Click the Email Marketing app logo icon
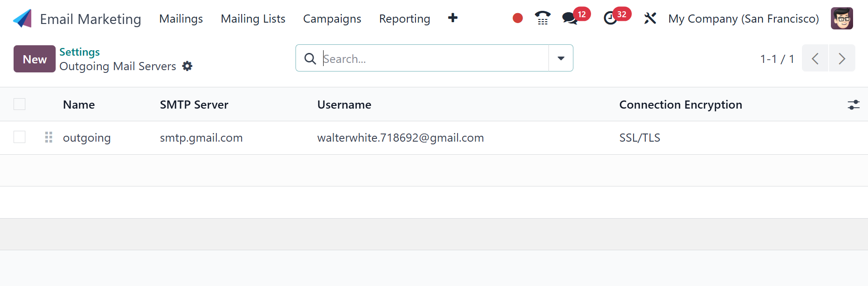This screenshot has width=868, height=286. [x=23, y=19]
